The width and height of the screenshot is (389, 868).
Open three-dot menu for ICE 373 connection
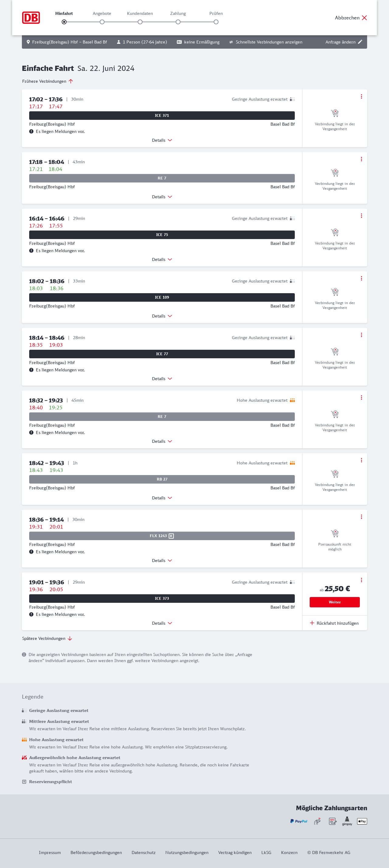point(361,580)
